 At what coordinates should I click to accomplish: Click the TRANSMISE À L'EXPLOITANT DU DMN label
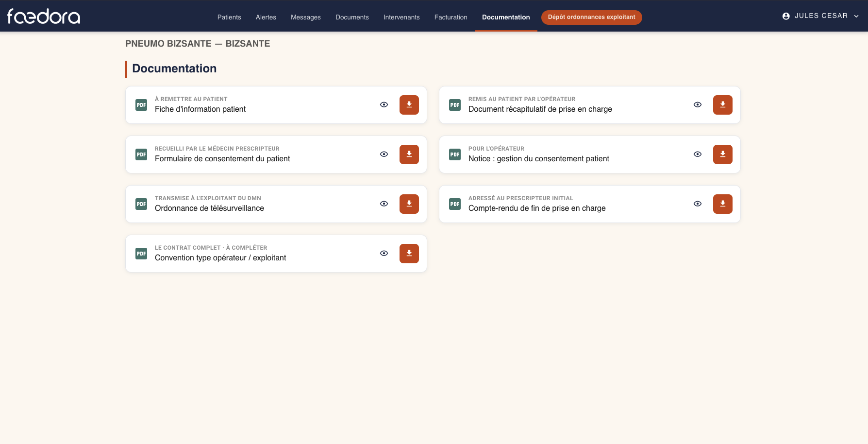click(x=208, y=198)
